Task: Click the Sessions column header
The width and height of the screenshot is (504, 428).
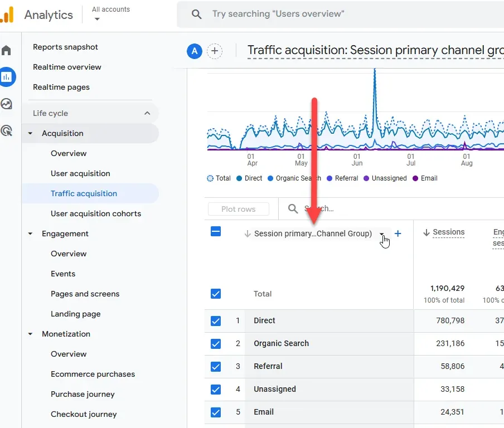Action: pos(448,232)
